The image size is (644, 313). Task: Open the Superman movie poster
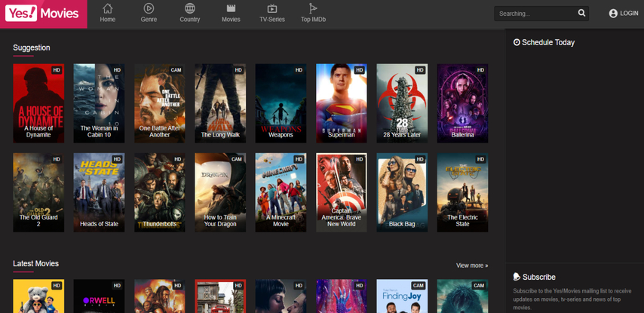click(342, 103)
